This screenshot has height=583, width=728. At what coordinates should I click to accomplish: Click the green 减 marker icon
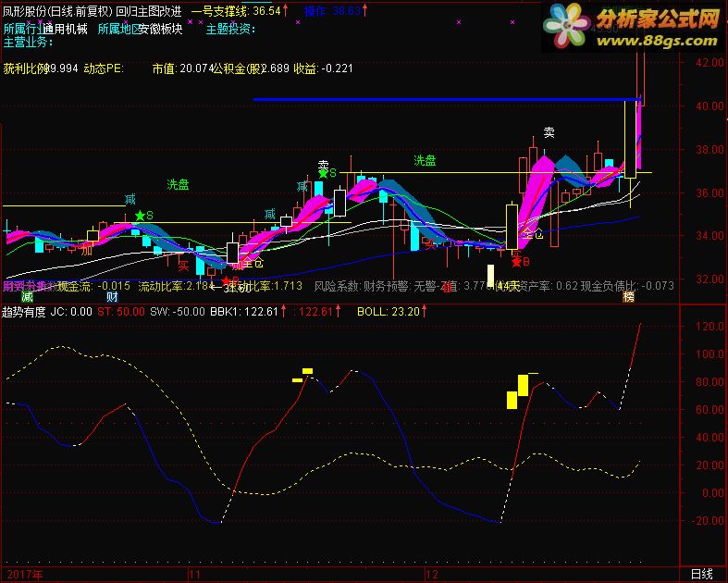[27, 297]
